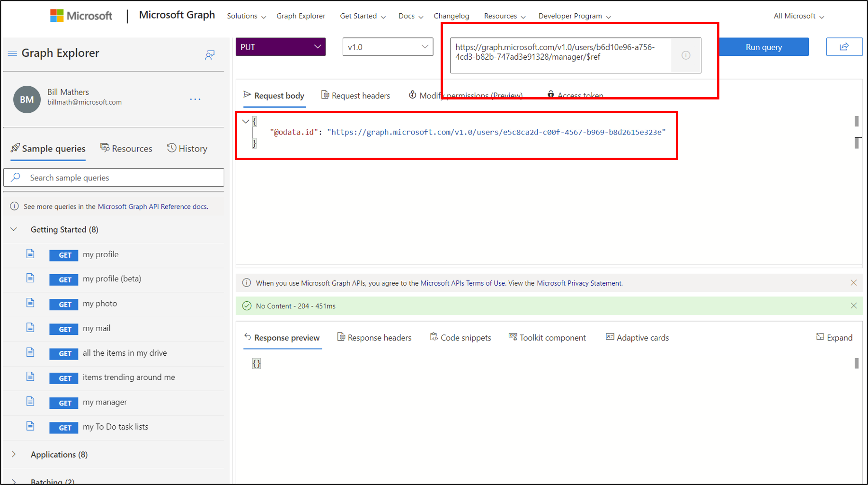Click document icon beside items trending around me
Image resolution: width=868 pixels, height=485 pixels.
[x=30, y=377]
